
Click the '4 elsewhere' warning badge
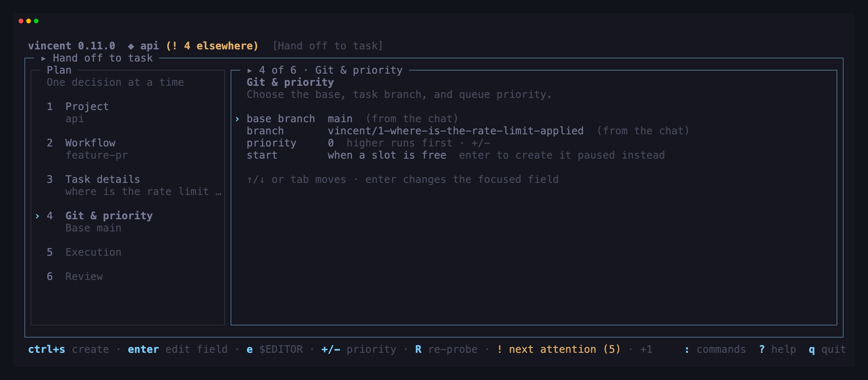[212, 46]
